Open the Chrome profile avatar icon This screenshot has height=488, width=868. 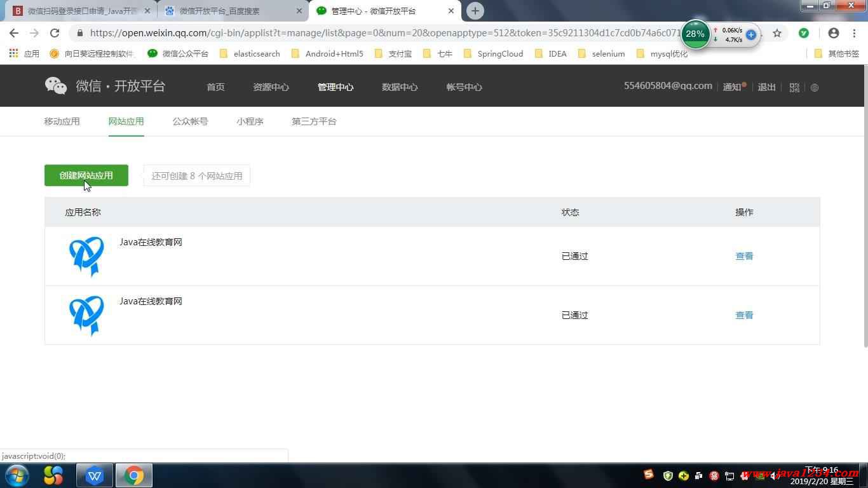pyautogui.click(x=834, y=33)
